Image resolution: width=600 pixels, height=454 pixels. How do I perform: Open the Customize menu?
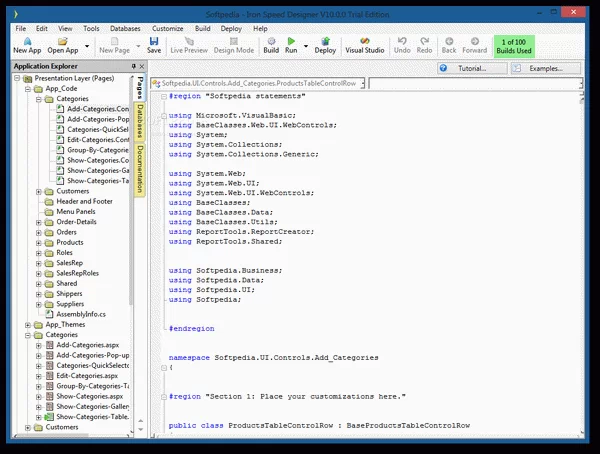tap(167, 29)
